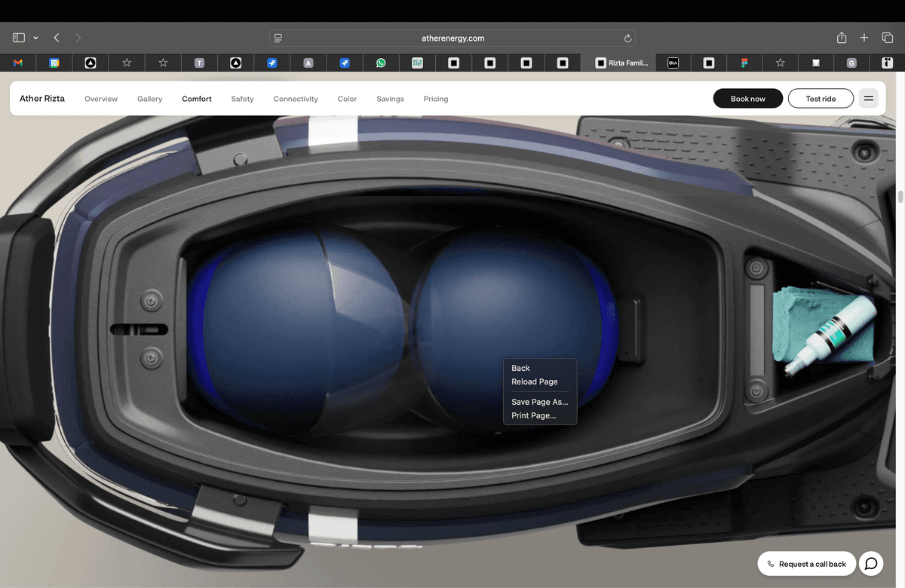Show the tab overview
Image resolution: width=905 pixels, height=588 pixels.
coord(887,38)
